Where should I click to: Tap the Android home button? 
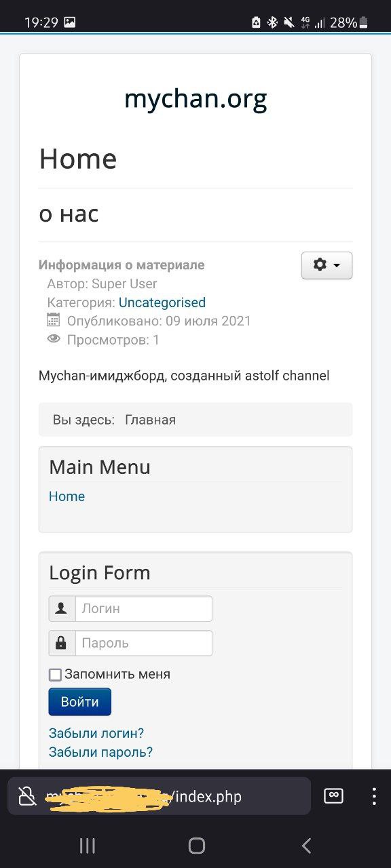click(197, 845)
